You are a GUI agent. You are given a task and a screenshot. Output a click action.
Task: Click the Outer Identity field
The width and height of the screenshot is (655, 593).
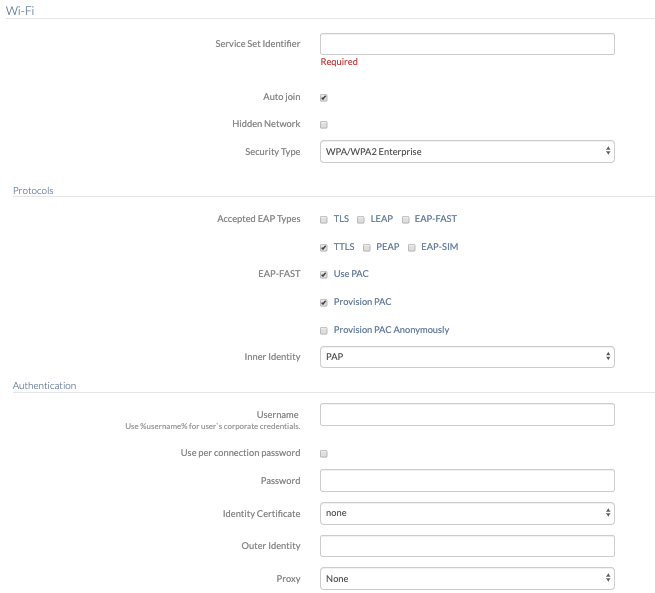pos(467,546)
